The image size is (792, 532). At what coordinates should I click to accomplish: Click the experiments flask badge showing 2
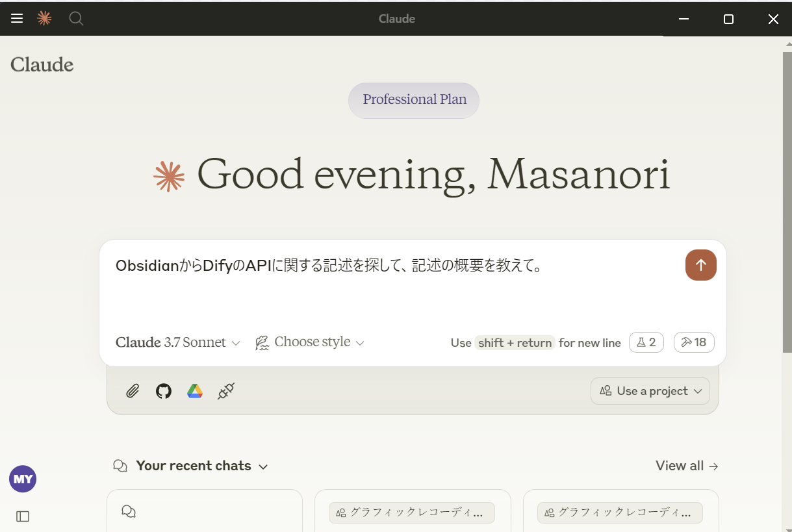(x=646, y=342)
